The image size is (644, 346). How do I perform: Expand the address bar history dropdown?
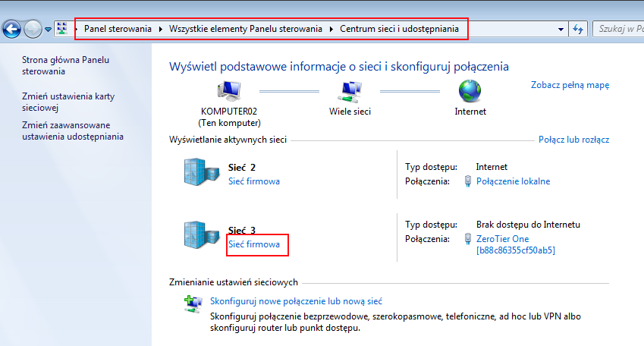(560, 30)
